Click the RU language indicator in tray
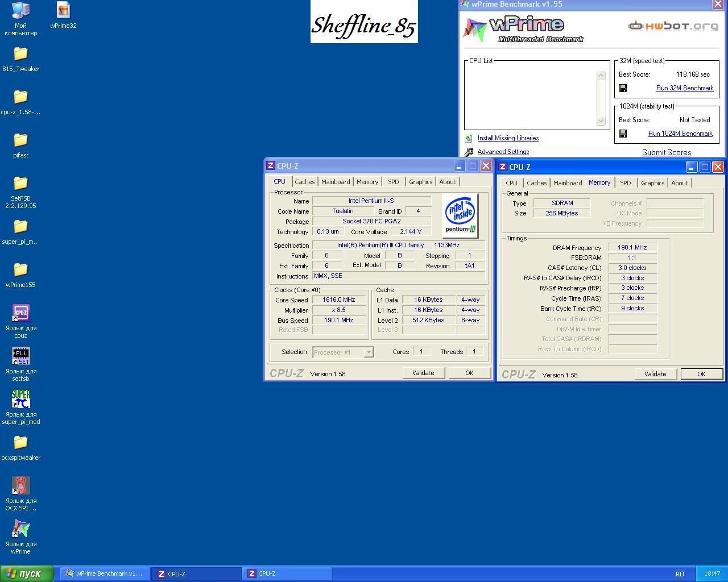The width and height of the screenshot is (728, 582). tap(680, 573)
